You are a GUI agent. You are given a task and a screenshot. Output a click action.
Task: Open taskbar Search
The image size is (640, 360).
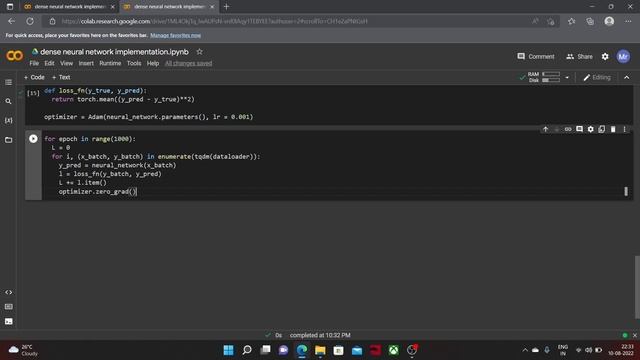247,350
